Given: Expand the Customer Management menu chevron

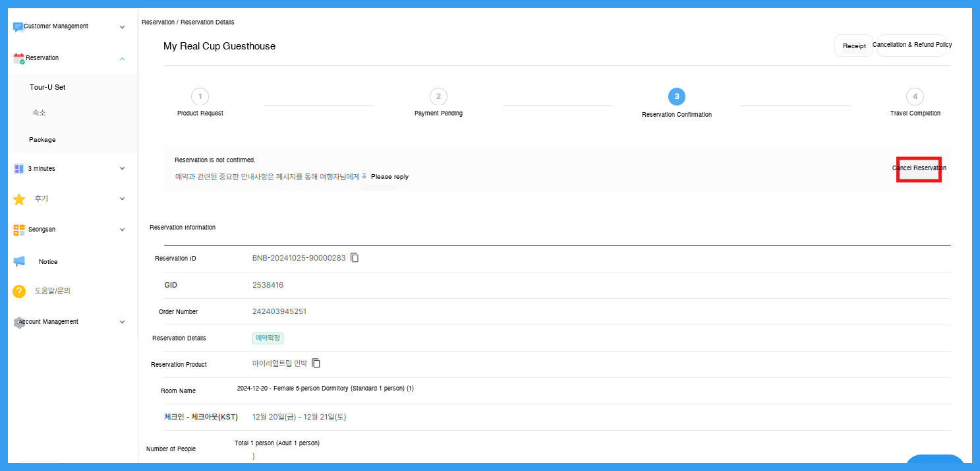Looking at the screenshot, I should tap(122, 27).
